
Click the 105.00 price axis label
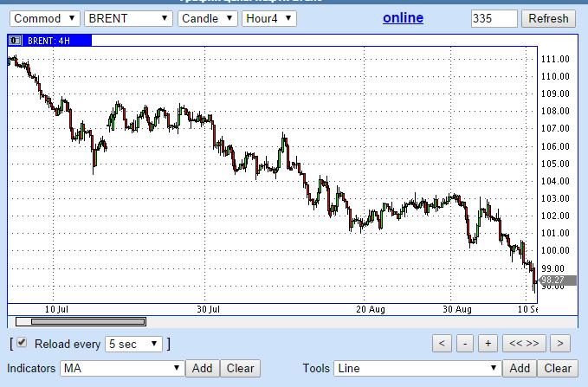[555, 164]
